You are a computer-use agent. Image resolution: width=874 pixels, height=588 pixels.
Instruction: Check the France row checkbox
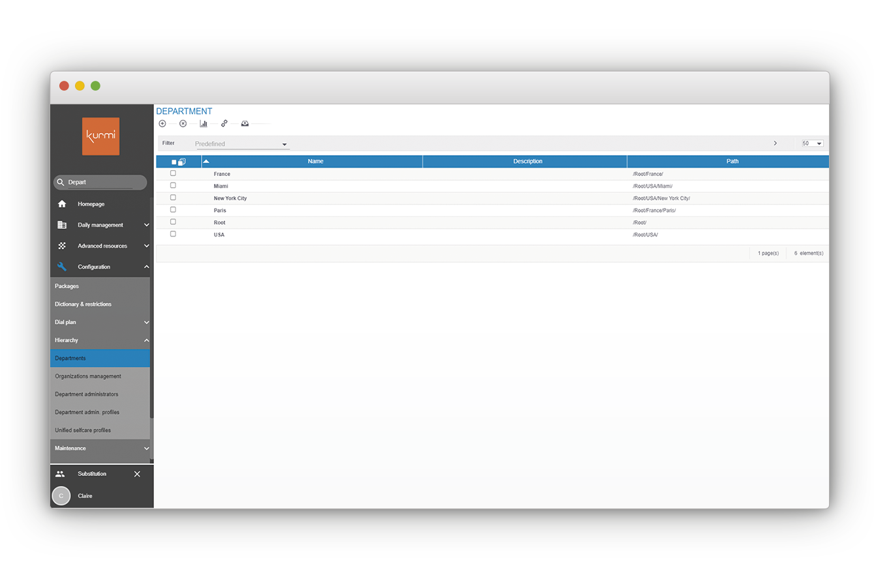pyautogui.click(x=173, y=173)
